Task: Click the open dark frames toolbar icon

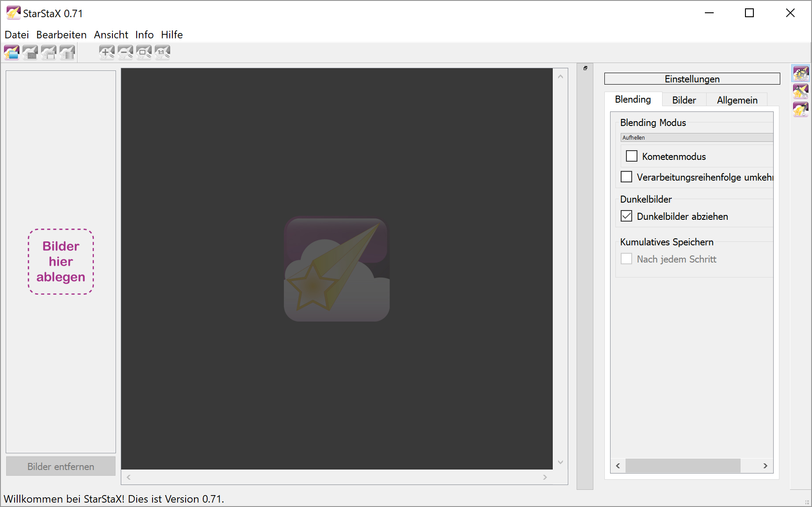Action: (30, 52)
